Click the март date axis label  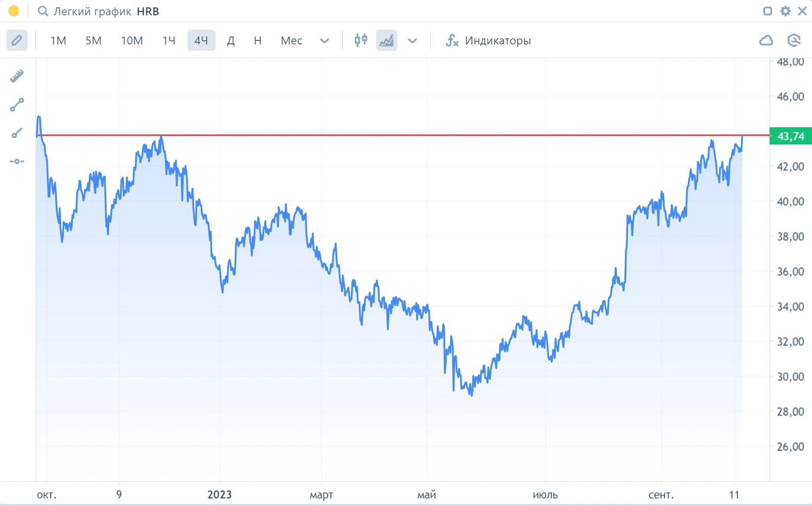coord(321,495)
